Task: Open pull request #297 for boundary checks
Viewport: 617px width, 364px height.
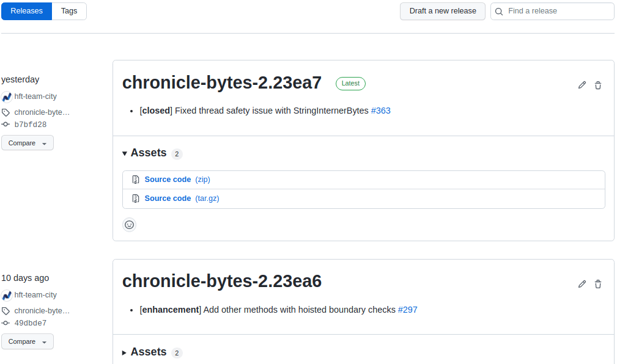Action: click(407, 310)
